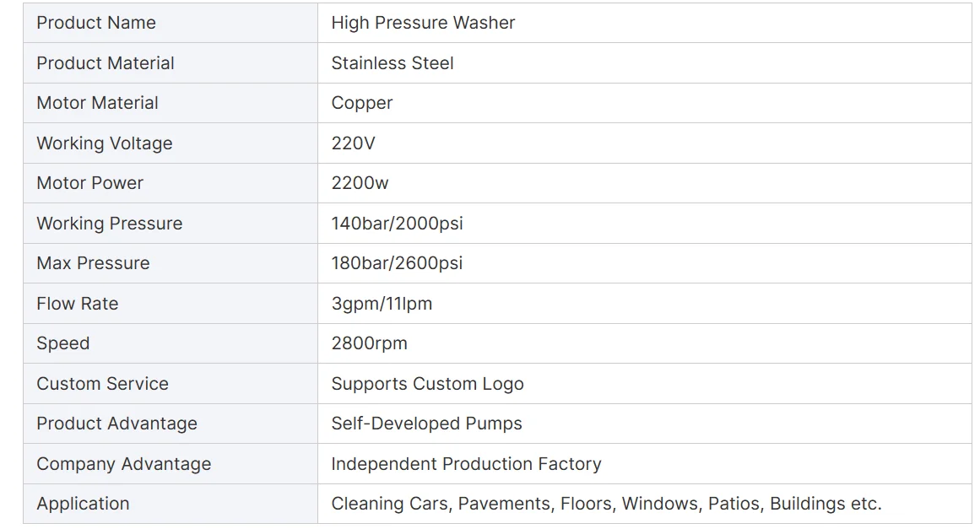Screen dimensions: 980x529
Task: Select the High Pressure Washer value
Action: (x=423, y=23)
